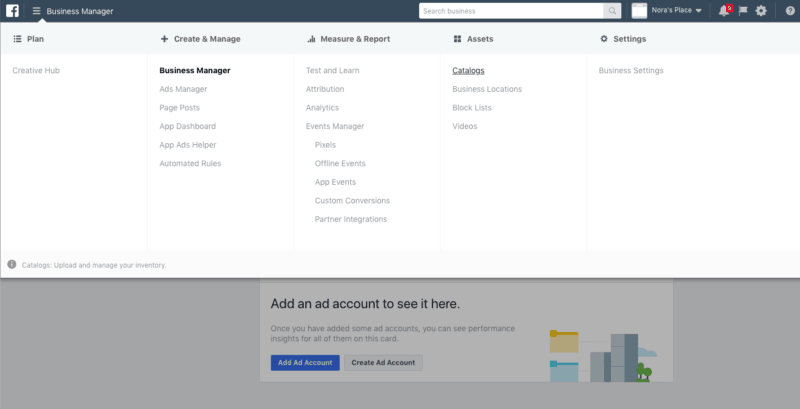Open Business Settings
Viewport: 800px width, 409px height.
(631, 70)
